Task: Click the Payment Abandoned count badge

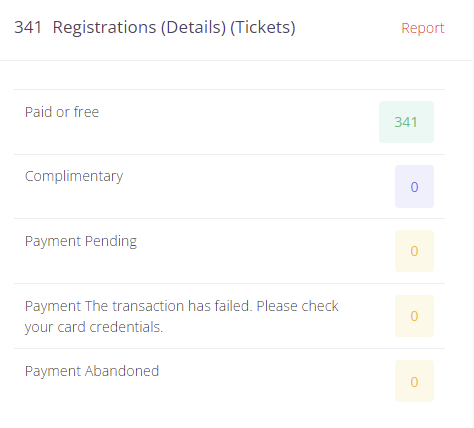Action: (x=414, y=381)
